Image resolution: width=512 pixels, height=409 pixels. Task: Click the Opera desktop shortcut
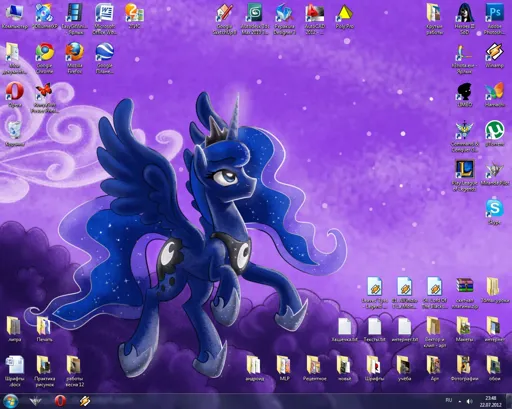coord(15,95)
